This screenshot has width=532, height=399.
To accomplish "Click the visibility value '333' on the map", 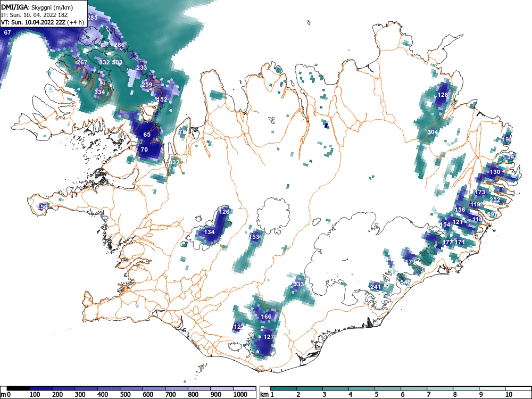I will 298,284.
